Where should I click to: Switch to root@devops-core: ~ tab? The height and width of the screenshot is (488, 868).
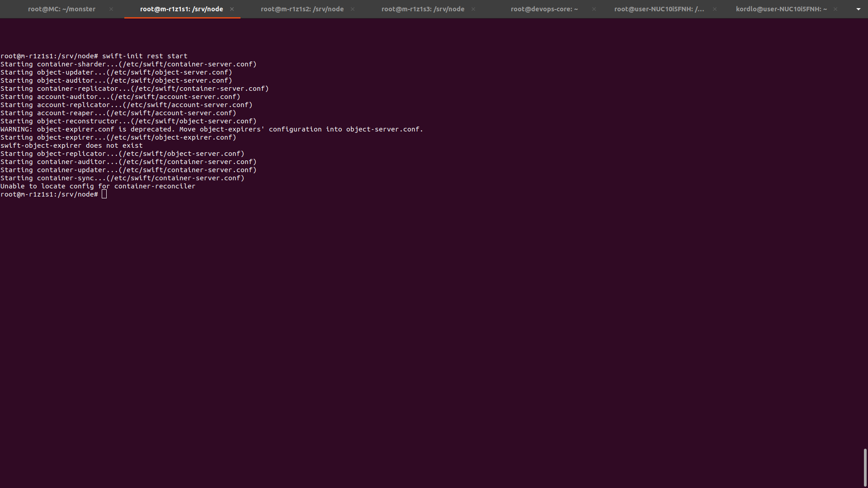544,9
